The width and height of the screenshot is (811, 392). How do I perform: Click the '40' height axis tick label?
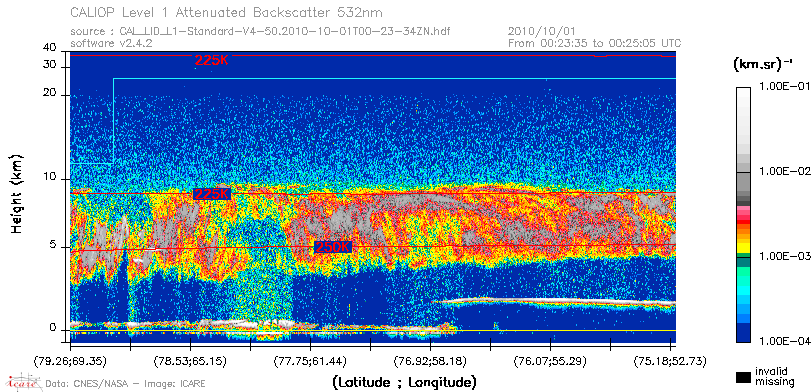coord(50,48)
